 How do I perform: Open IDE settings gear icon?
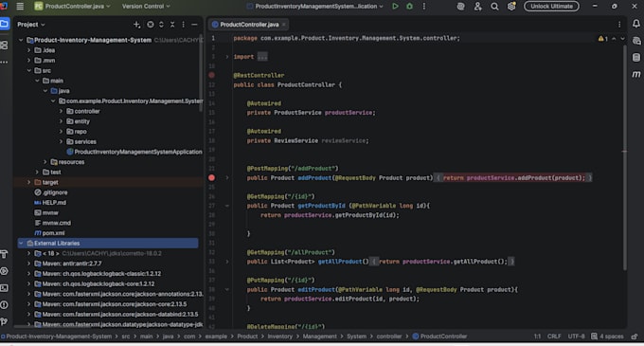point(511,7)
